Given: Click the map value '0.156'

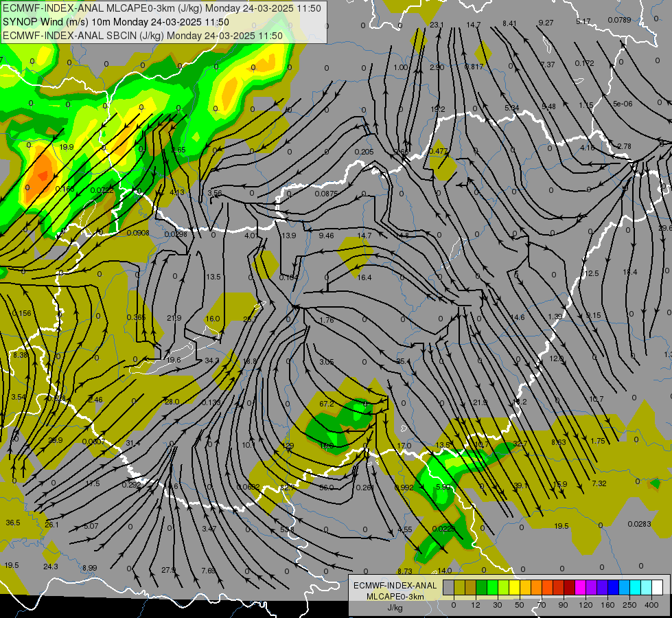Looking at the screenshot, I should coord(21,313).
